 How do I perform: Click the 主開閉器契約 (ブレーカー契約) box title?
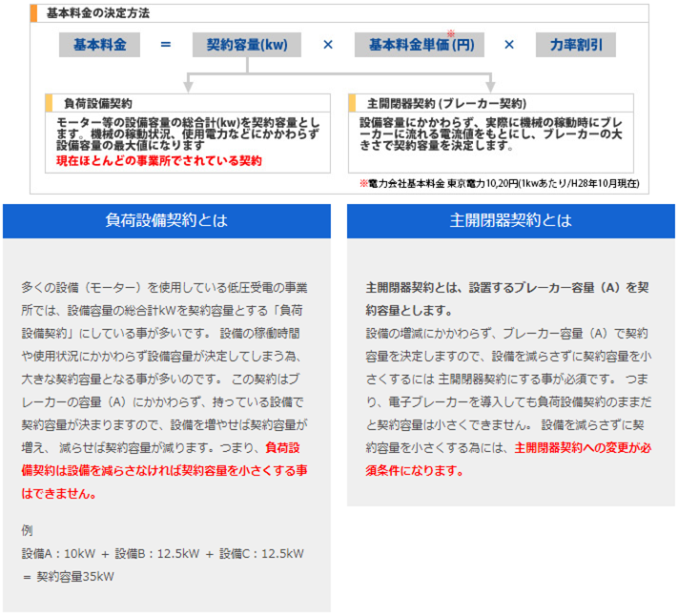point(446,104)
